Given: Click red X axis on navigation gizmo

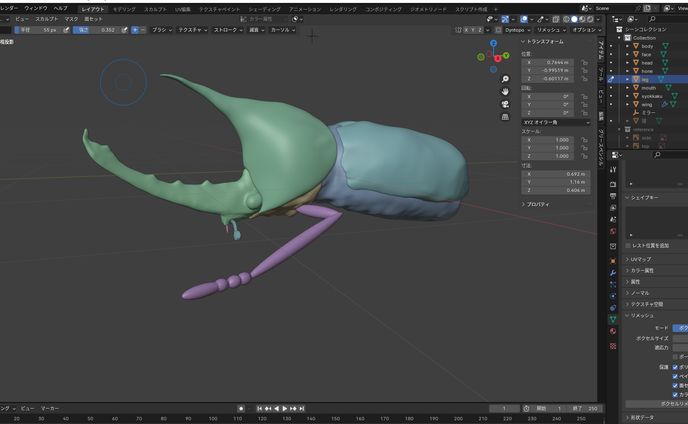Looking at the screenshot, I should 498,58.
